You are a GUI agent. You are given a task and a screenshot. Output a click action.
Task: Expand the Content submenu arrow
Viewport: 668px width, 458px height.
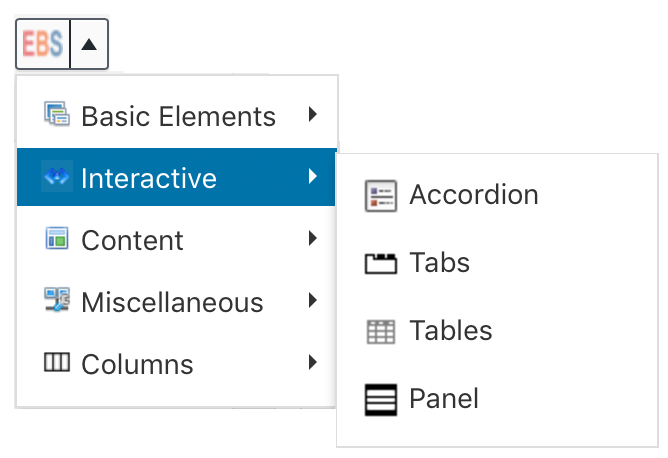coord(313,238)
